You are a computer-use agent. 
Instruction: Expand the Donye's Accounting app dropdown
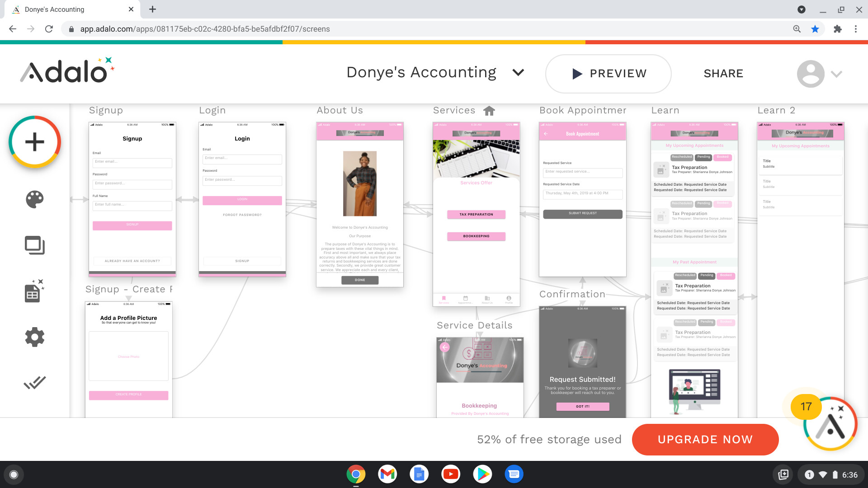518,73
